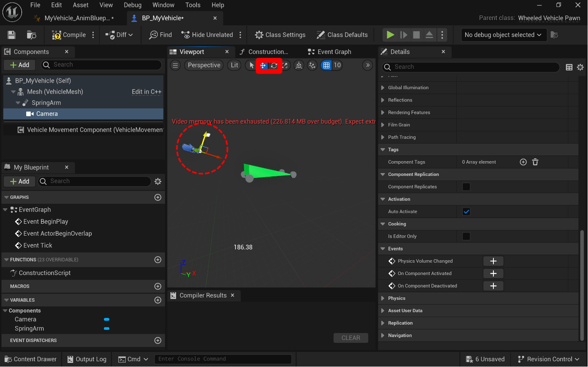
Task: Uncheck the Auto Activate checkbox
Action: (x=466, y=212)
